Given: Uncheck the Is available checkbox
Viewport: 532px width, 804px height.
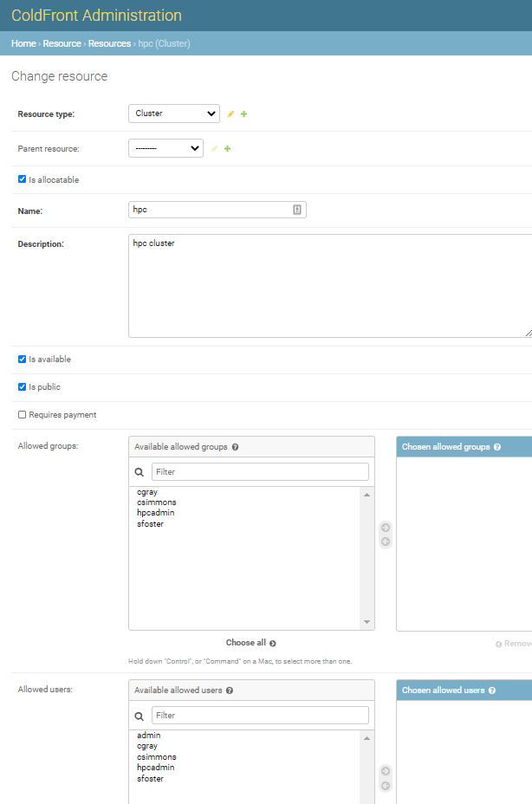Looking at the screenshot, I should [22, 359].
